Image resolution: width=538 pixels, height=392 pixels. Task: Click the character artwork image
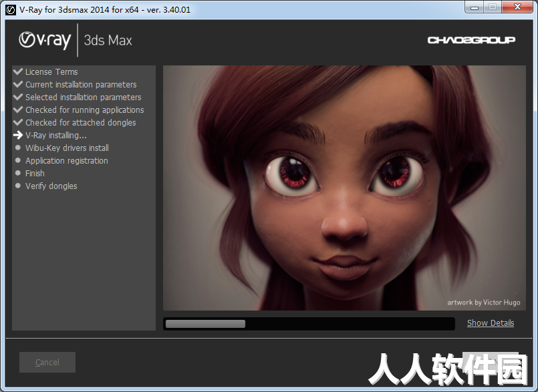pyautogui.click(x=344, y=188)
